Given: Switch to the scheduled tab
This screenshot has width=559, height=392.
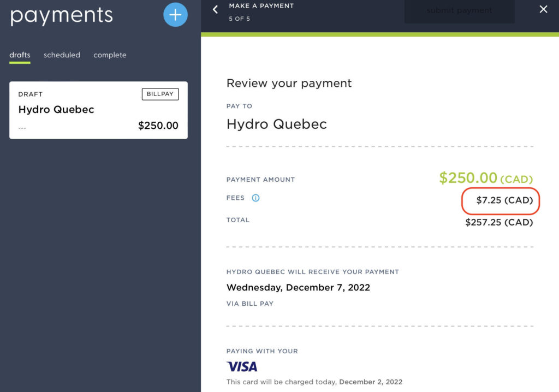Looking at the screenshot, I should pyautogui.click(x=62, y=55).
